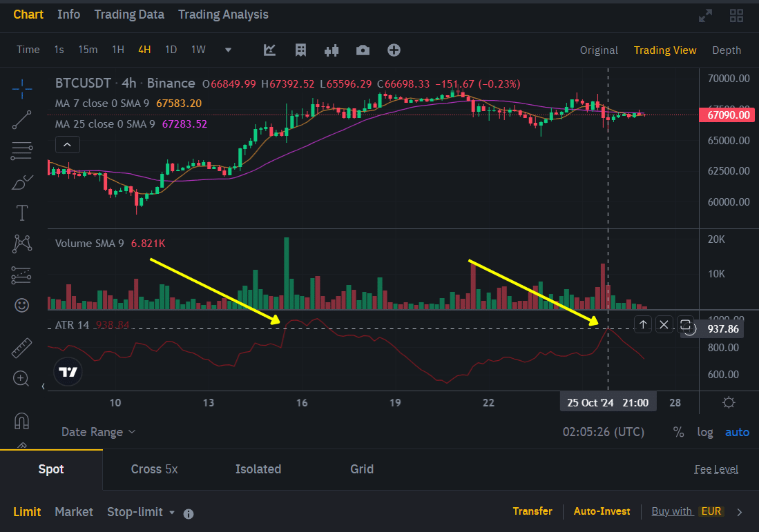The height and width of the screenshot is (532, 759).
Task: Enable auto price scaling
Action: pyautogui.click(x=737, y=432)
